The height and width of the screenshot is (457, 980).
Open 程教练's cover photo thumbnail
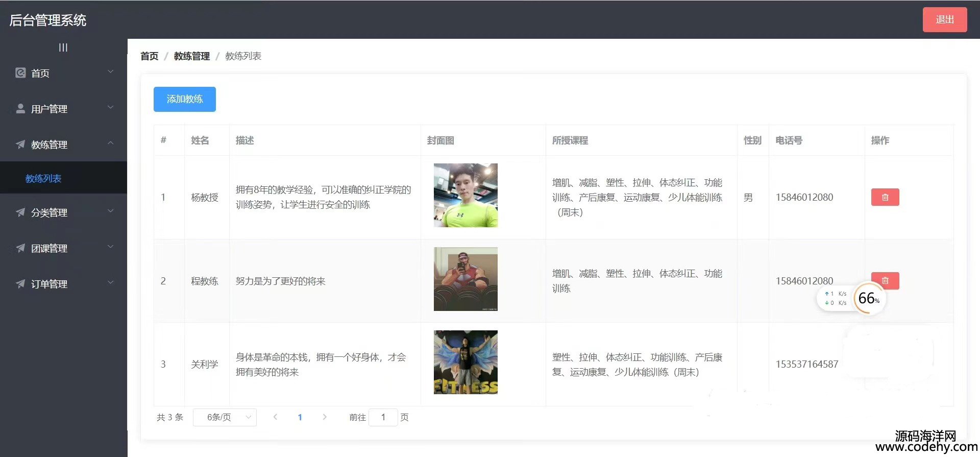click(465, 279)
